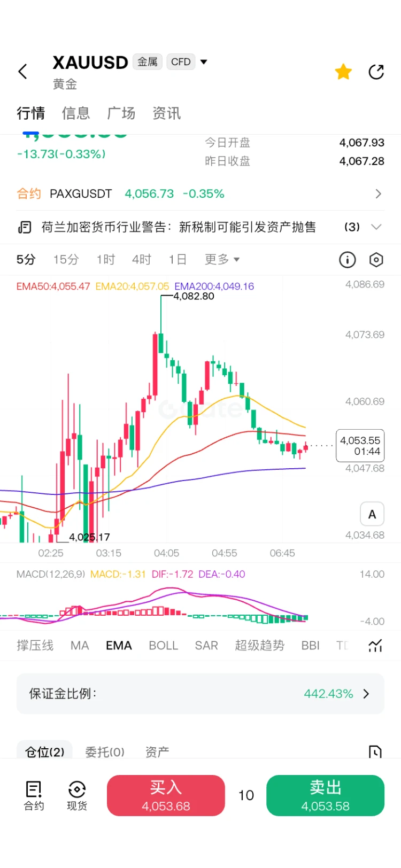Tap the back arrow icon
The width and height of the screenshot is (401, 868).
[x=22, y=72]
